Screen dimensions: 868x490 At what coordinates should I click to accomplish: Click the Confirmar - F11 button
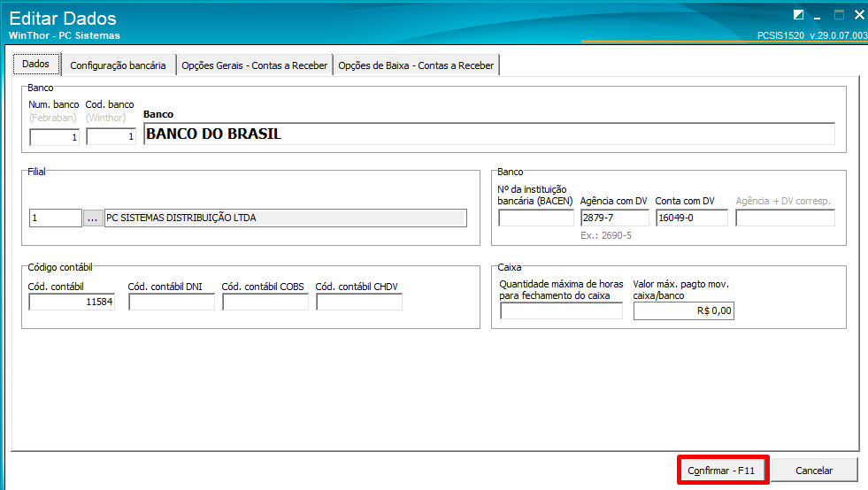click(x=721, y=470)
